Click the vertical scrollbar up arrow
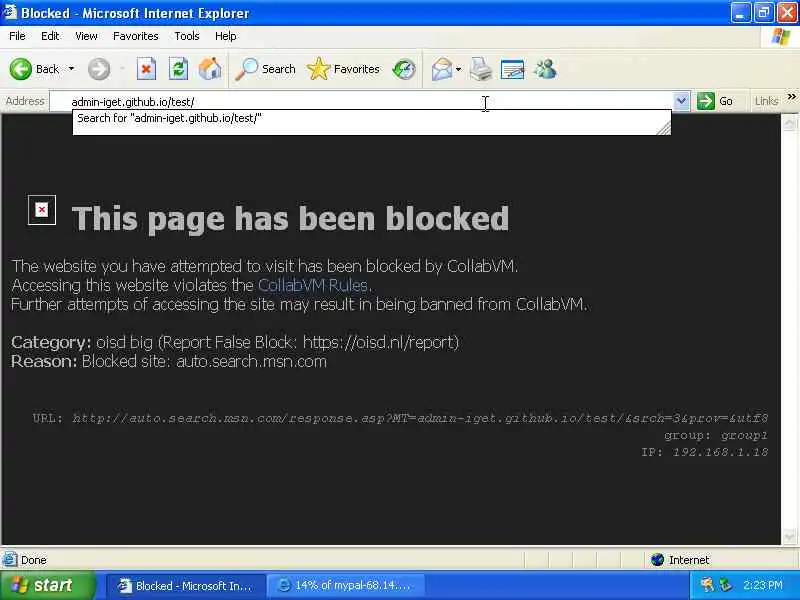Screen dimensions: 800x600 pos(789,122)
